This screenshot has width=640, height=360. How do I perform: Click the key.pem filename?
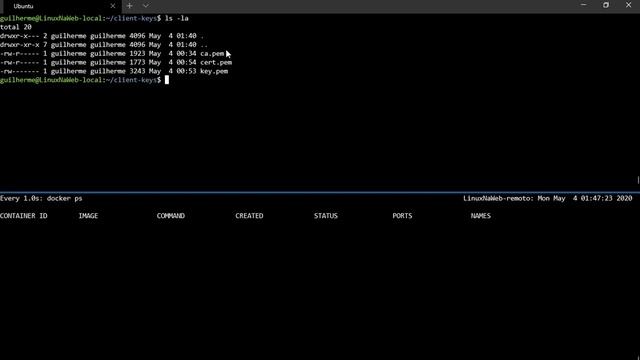click(214, 71)
